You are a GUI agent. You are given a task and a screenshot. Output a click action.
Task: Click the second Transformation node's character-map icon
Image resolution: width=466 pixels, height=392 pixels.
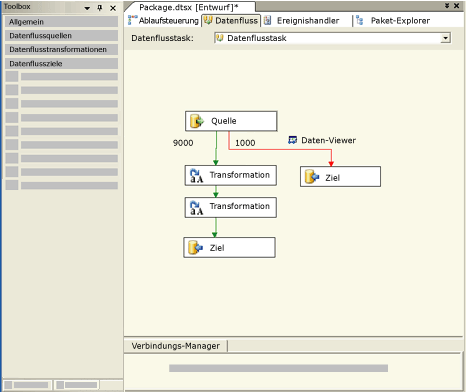[196, 208]
